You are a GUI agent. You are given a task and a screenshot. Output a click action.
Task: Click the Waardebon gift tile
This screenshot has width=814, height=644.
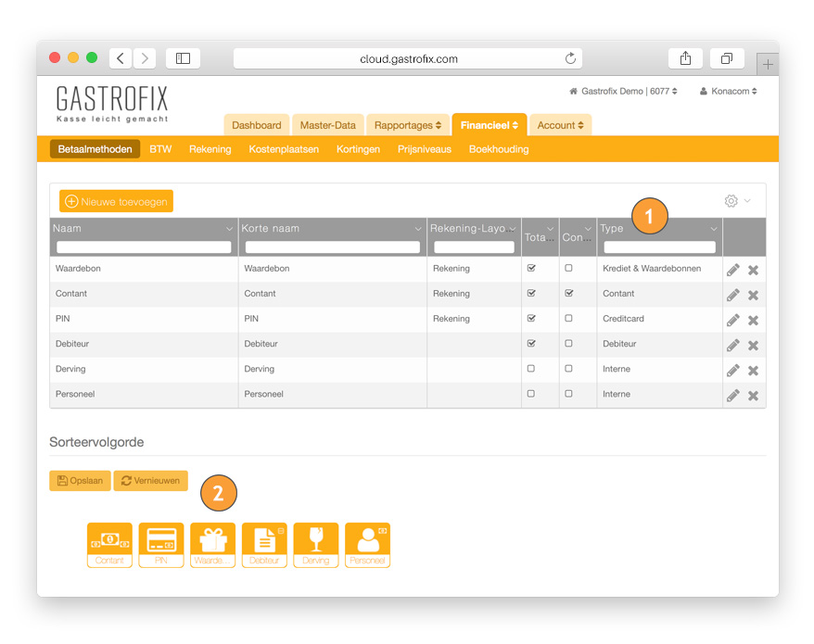212,544
